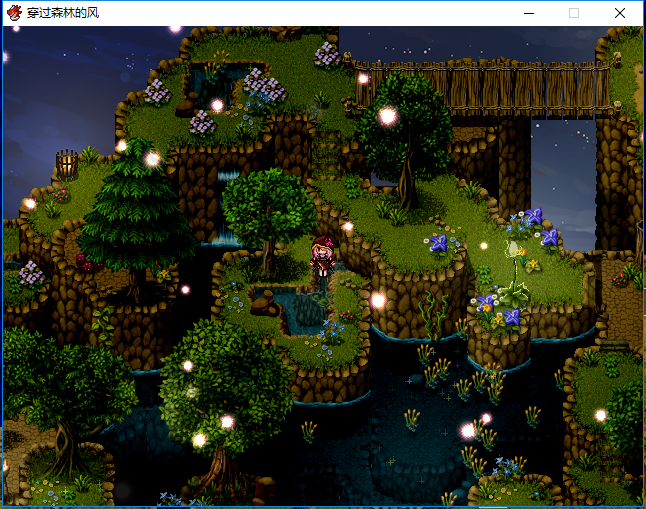This screenshot has width=646, height=509.
Task: Click the glowing caged lantern on the cliff
Action: point(67,165)
